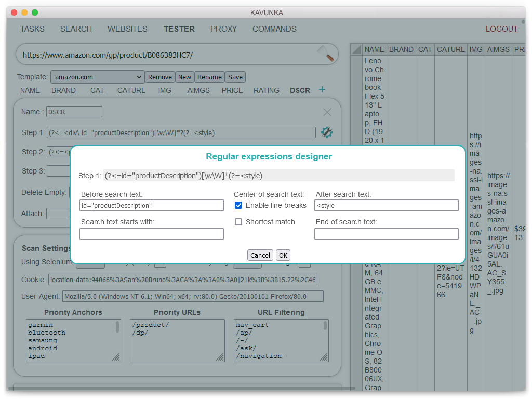The width and height of the screenshot is (532, 399).
Task: Open the Template dropdown showing amazon.com
Action: (x=97, y=77)
